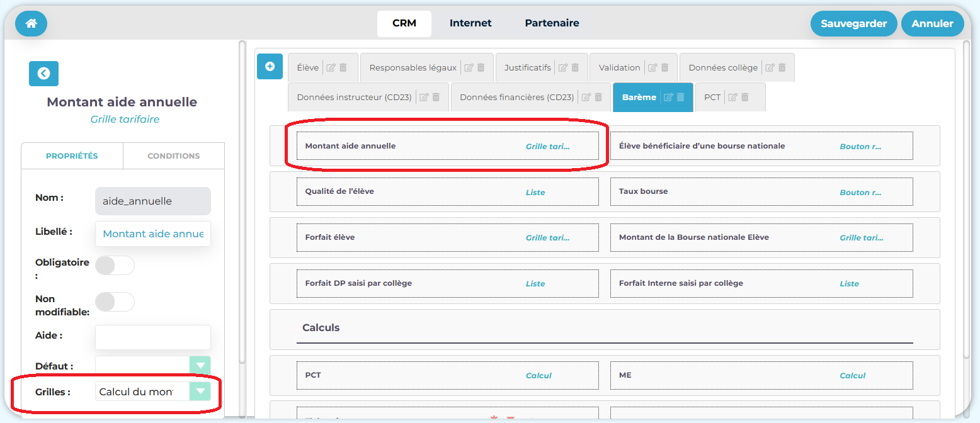This screenshot has width=980, height=423.
Task: Expand the Grilles dropdown
Action: click(200, 392)
